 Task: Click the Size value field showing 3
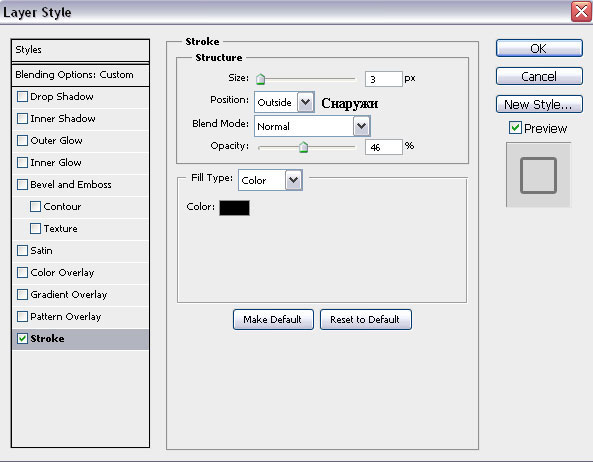[383, 79]
